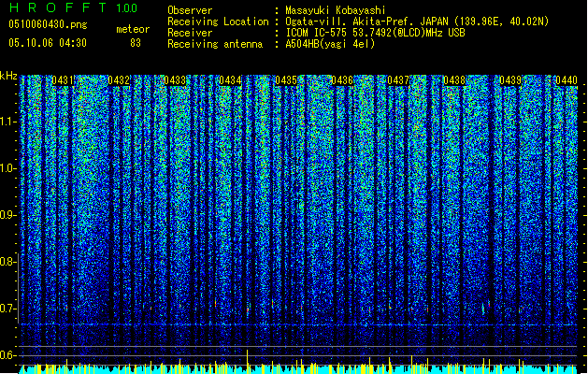Click the 0437 time marker

pos(398,80)
